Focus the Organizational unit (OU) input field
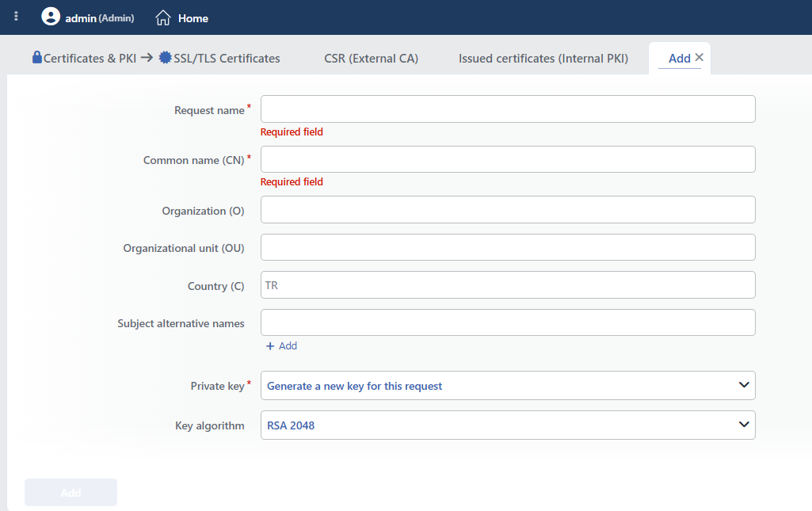812x511 pixels. 508,247
